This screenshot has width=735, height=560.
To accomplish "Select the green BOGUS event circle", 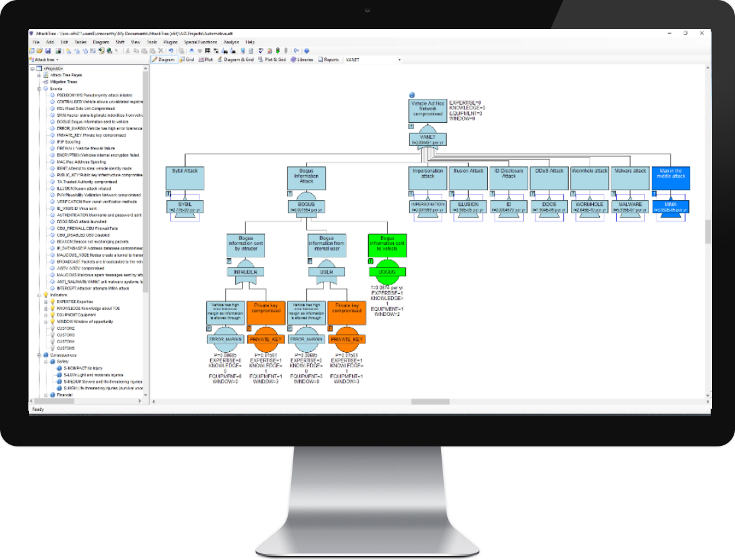I will click(387, 271).
